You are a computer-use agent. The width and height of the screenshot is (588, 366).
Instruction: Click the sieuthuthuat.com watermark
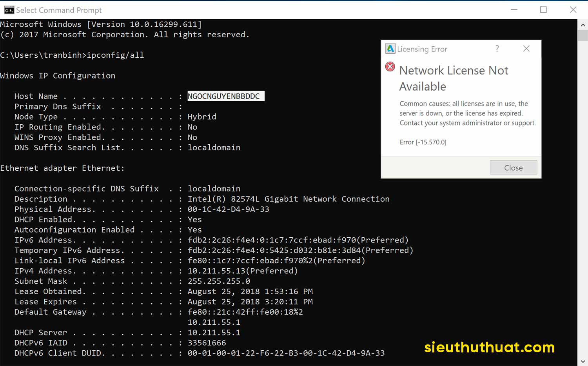(489, 347)
